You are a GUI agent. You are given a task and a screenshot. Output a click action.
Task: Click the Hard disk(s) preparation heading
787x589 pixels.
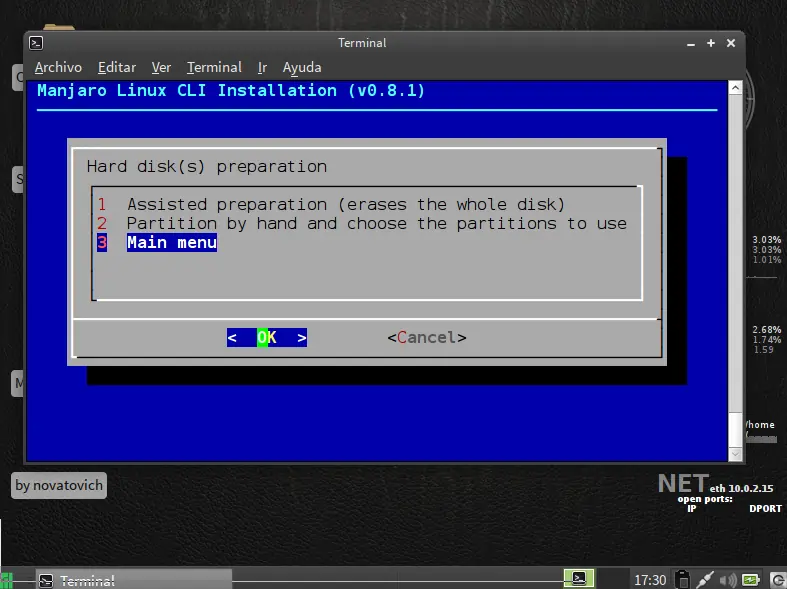tap(206, 167)
